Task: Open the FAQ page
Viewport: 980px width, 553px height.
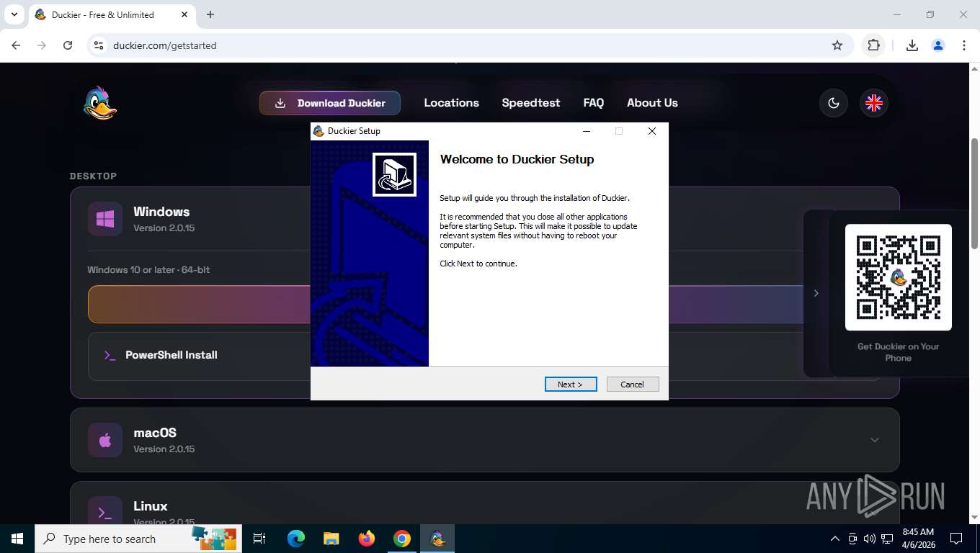Action: [x=594, y=103]
